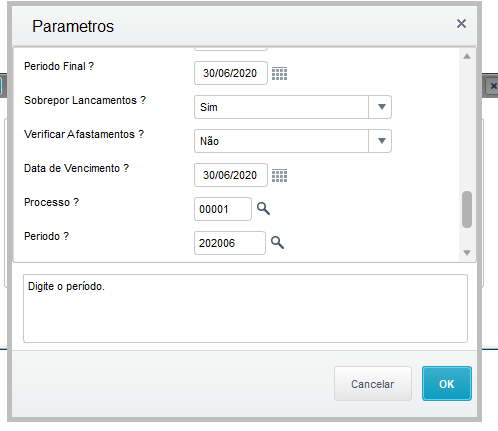The height and width of the screenshot is (431, 498).
Task: Open the Verificar Afastamentos combo box showing Não
Action: point(293,141)
